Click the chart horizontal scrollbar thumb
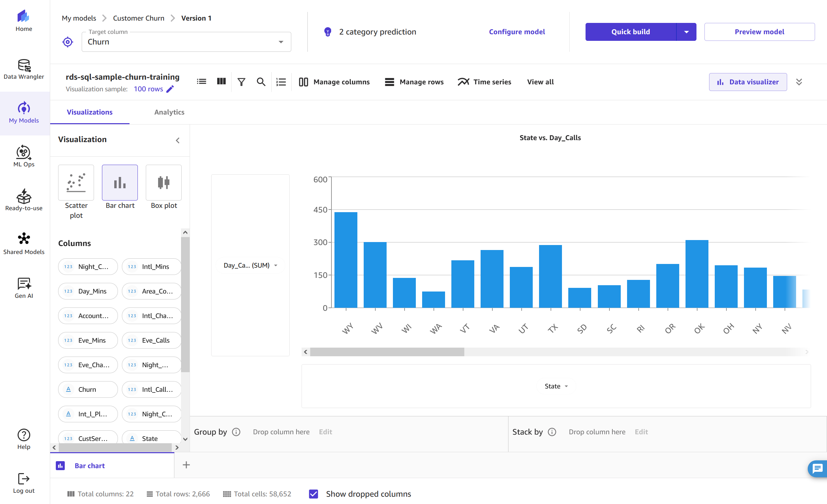Image resolution: width=827 pixels, height=504 pixels. click(x=387, y=352)
